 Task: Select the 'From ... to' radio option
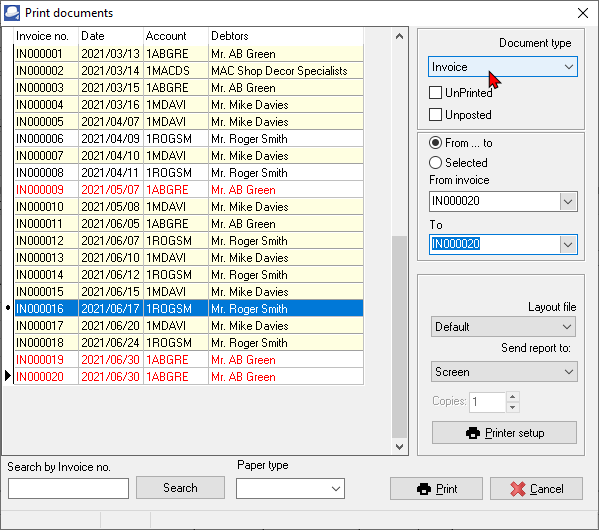pos(435,143)
